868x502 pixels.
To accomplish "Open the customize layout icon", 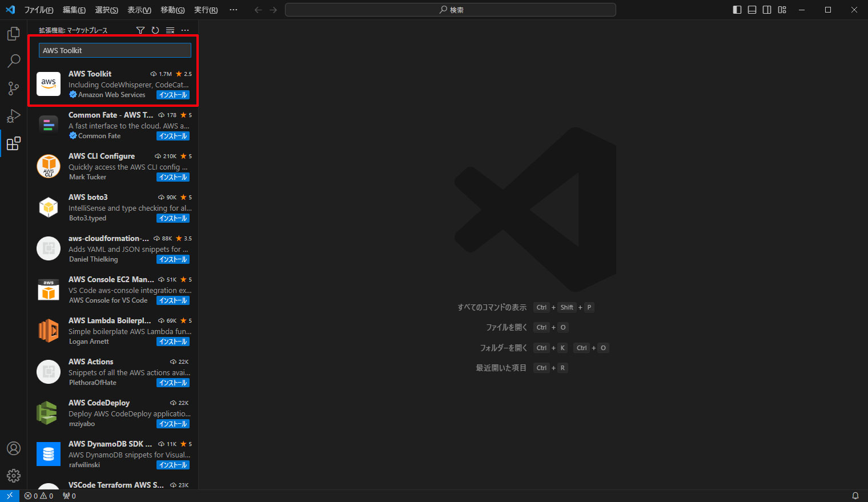I will pos(782,10).
